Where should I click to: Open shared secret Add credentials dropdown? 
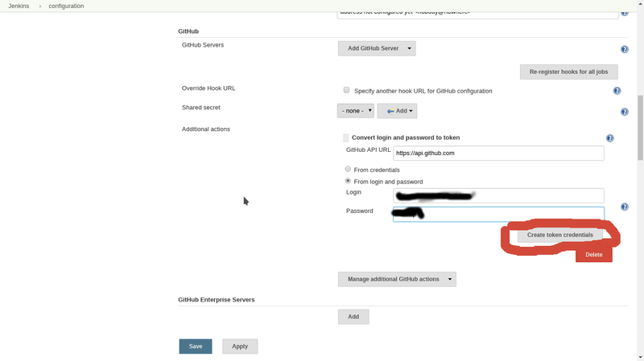click(x=397, y=111)
